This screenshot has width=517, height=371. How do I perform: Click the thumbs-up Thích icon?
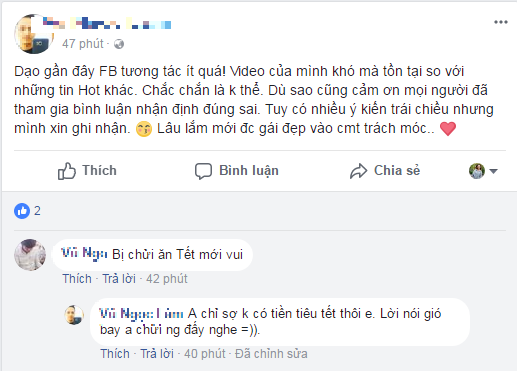[x=67, y=171]
